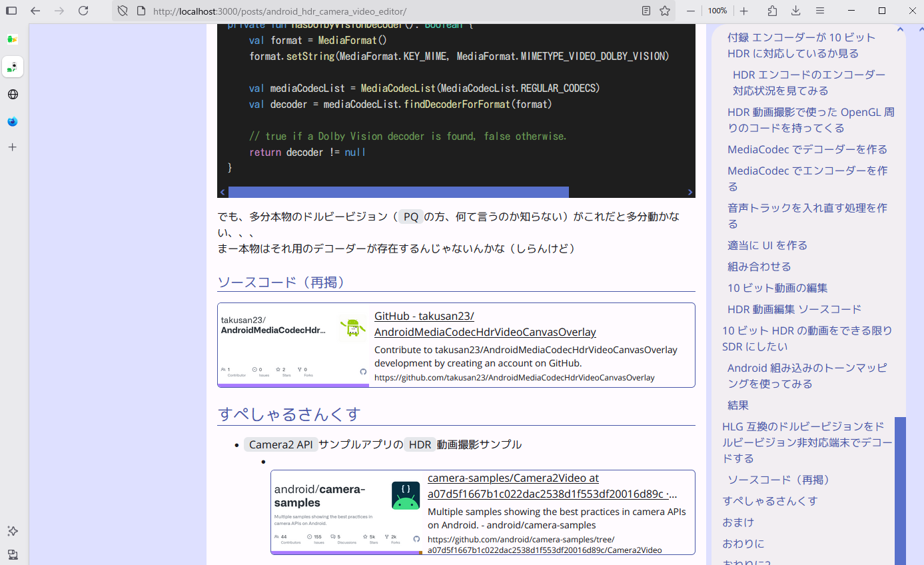Toggle reader view with the page icon
This screenshot has width=924, height=565.
tap(645, 11)
